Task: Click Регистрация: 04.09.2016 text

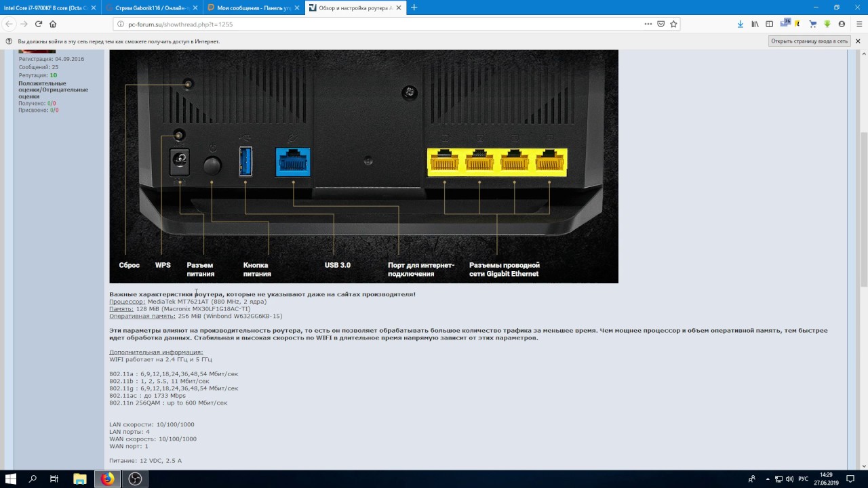Action: pyautogui.click(x=52, y=59)
